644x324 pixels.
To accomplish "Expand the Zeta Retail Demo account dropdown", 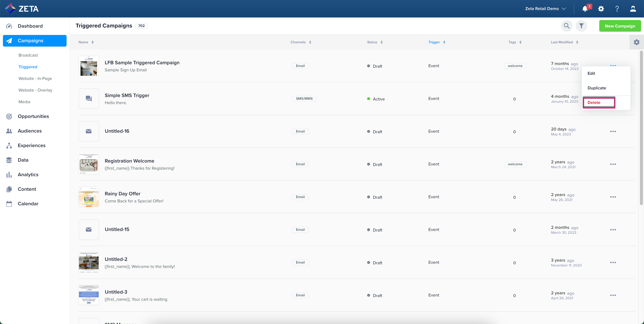I will (x=545, y=9).
